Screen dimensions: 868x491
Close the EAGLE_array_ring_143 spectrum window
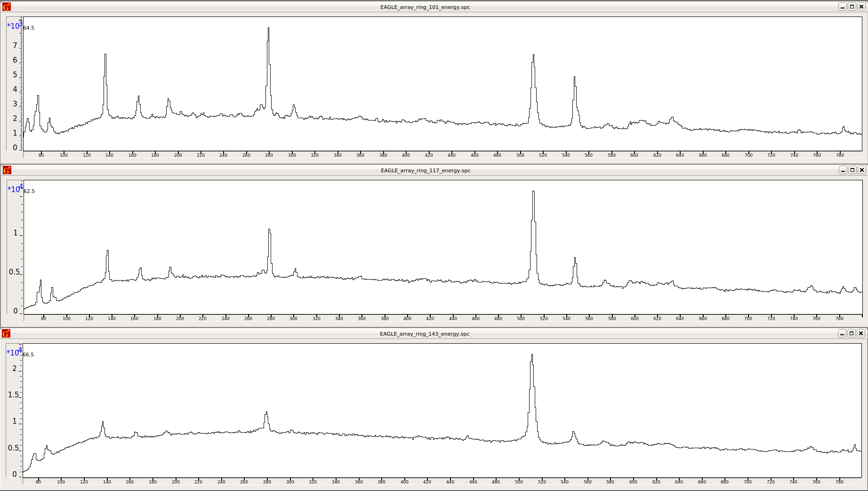pyautogui.click(x=862, y=334)
